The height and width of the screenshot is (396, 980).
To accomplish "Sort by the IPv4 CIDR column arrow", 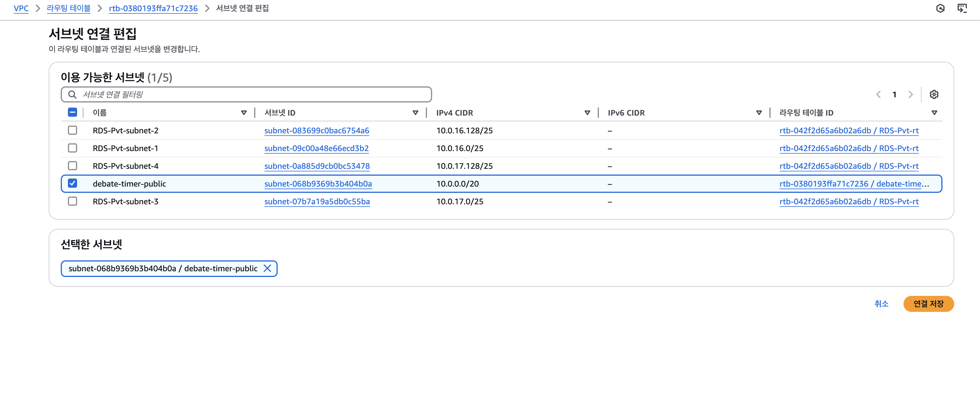I will pyautogui.click(x=587, y=113).
